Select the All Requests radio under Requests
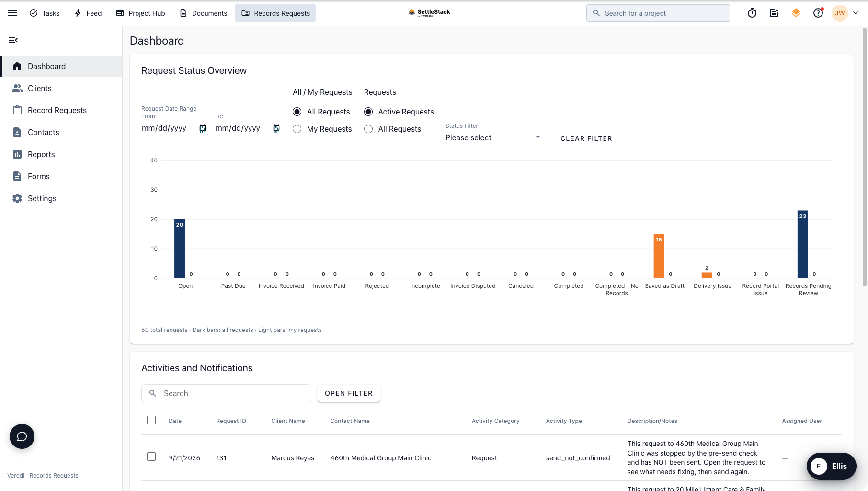Screen dimensions: 868x491 pos(368,129)
